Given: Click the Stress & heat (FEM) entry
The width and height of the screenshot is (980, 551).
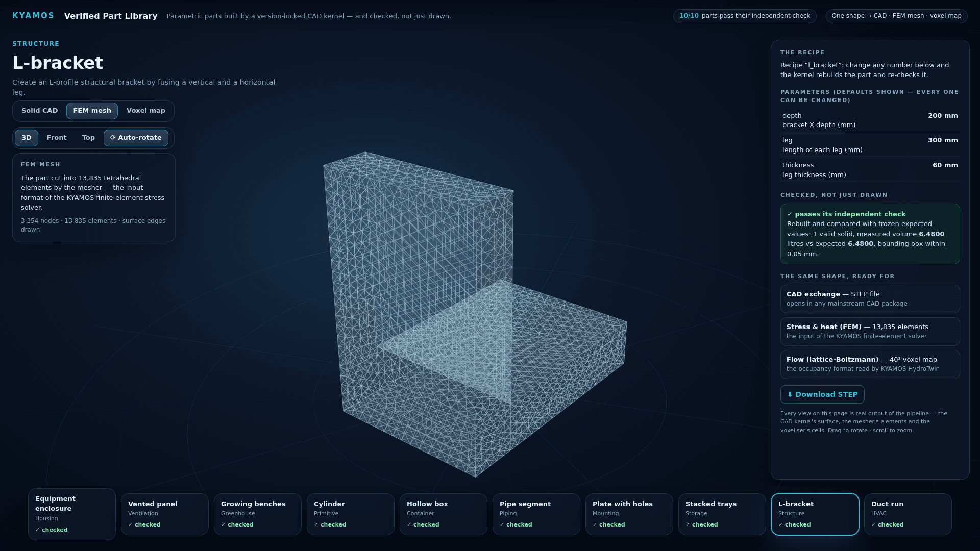Looking at the screenshot, I should (x=870, y=332).
